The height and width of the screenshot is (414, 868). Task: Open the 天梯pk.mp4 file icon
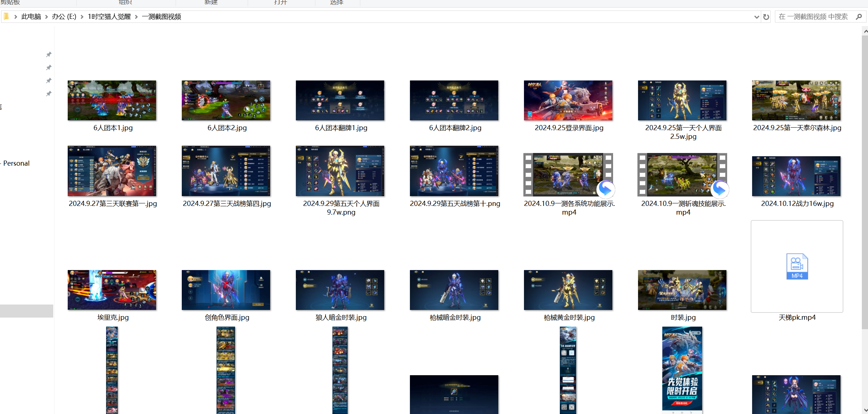797,266
